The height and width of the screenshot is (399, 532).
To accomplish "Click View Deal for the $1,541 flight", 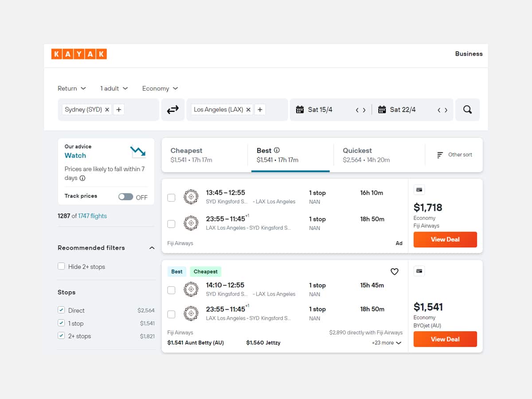I will tap(445, 339).
